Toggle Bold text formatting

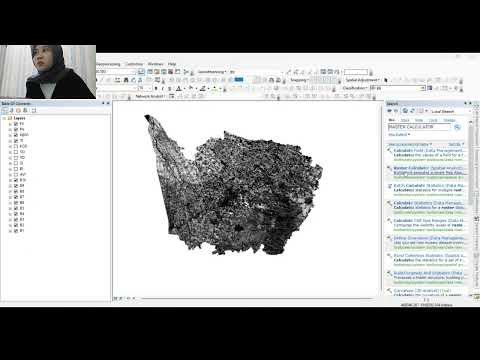tap(156, 88)
